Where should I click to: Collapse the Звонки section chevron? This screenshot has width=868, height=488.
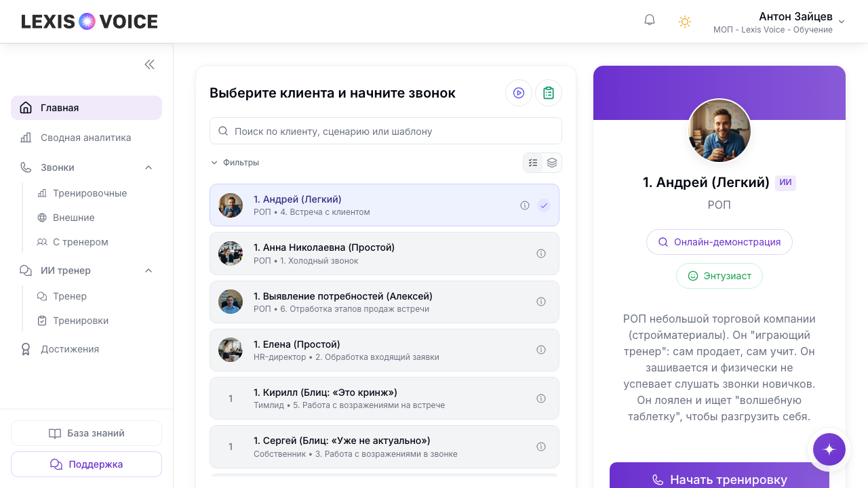[149, 167]
